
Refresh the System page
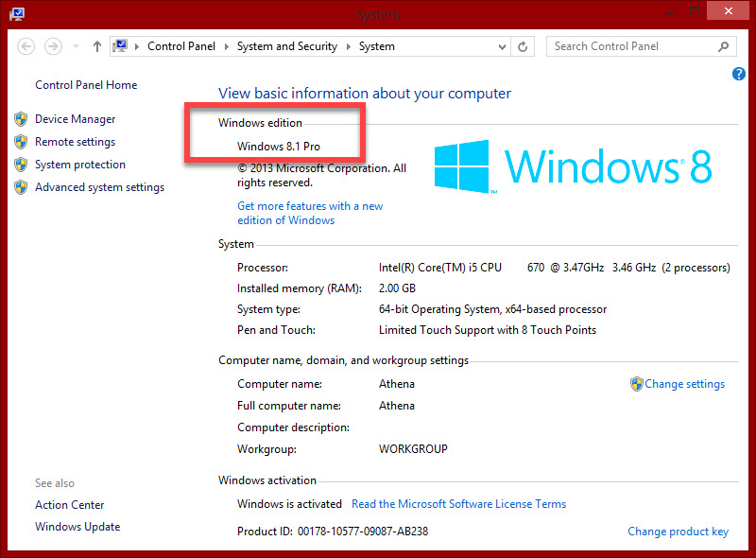[x=523, y=47]
